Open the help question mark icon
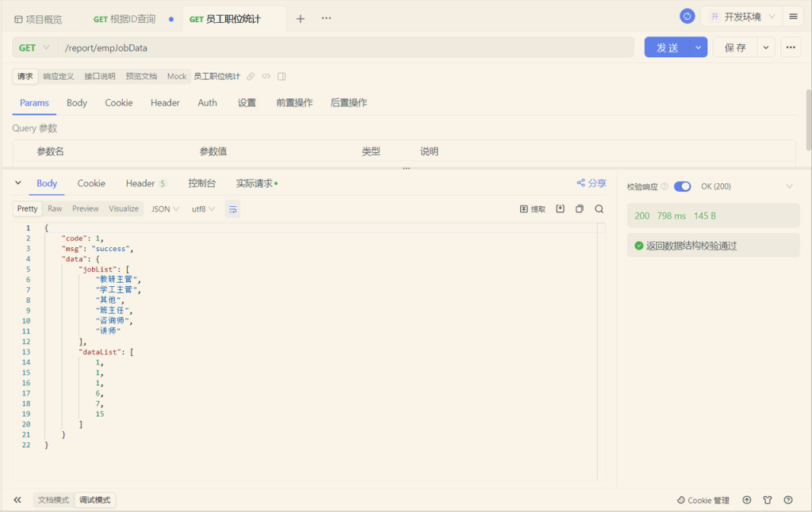The height and width of the screenshot is (512, 812). 788,500
